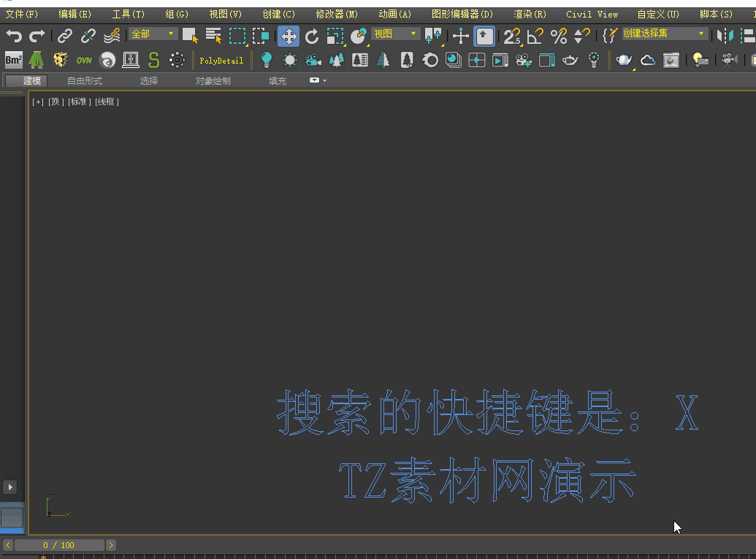Click the Bm² plugin icon
This screenshot has width=756, height=559.
coord(13,61)
